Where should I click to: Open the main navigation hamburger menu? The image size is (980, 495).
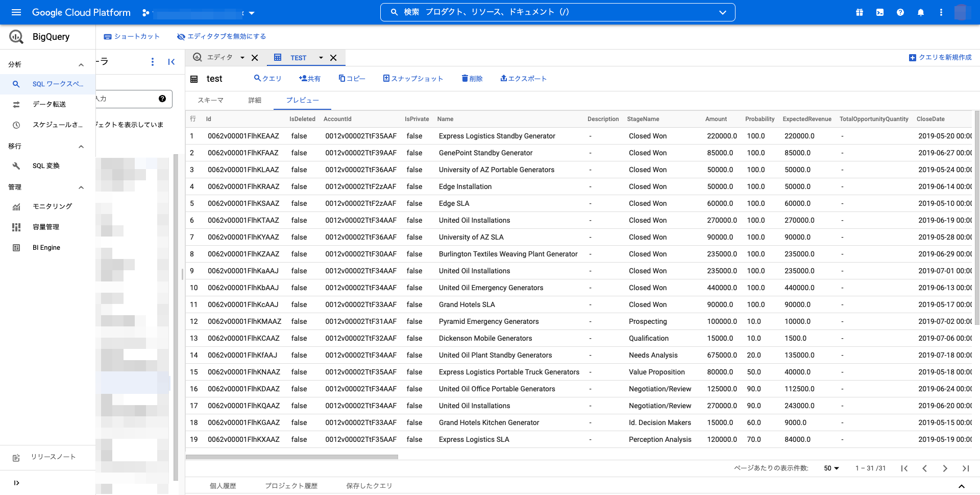[16, 12]
